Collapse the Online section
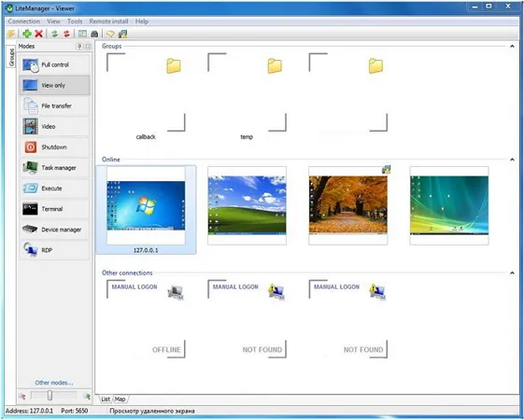 coord(512,160)
